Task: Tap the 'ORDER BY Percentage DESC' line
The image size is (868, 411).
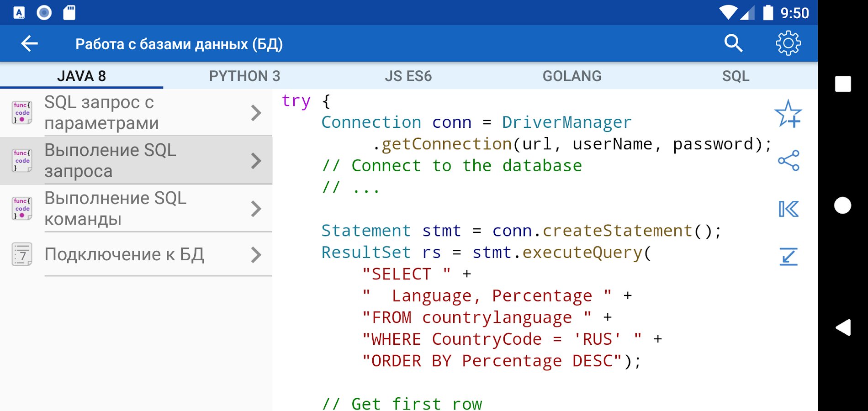Action: (x=502, y=361)
